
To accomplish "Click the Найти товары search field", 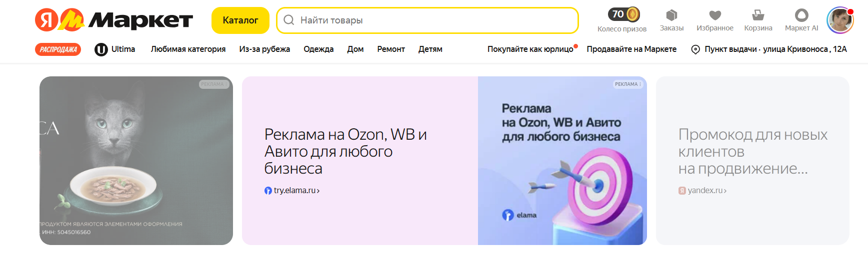I will 427,20.
